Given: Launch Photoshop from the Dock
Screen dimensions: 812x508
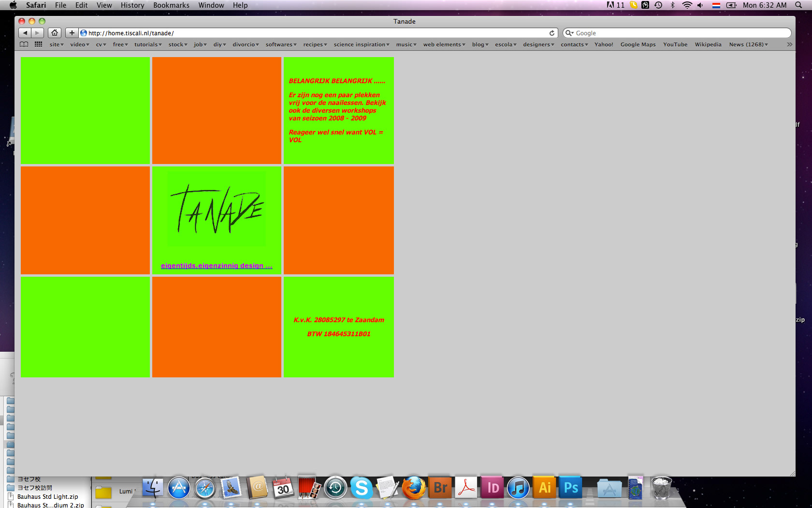Looking at the screenshot, I should (x=570, y=488).
